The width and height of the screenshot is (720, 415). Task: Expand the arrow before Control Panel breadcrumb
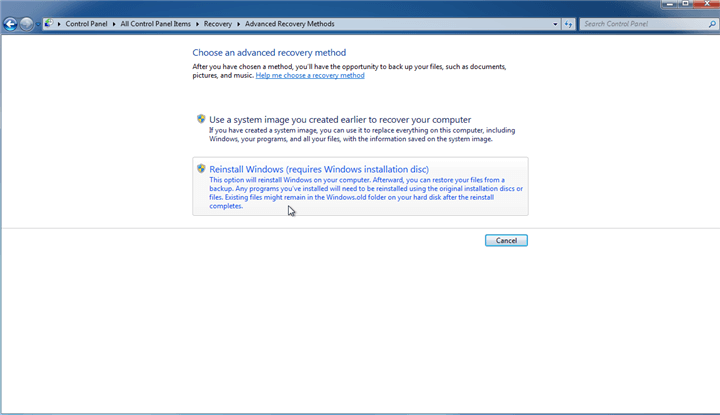point(60,23)
